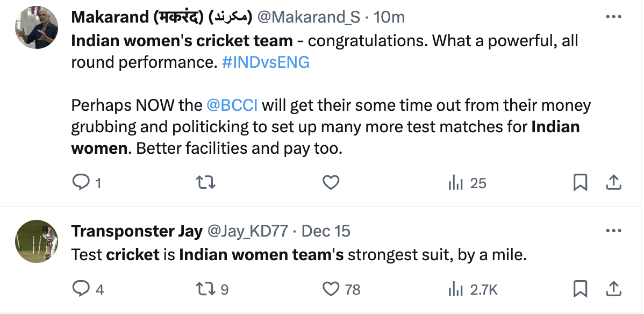
Task: Open more options for Makarand's tweet
Action: (613, 17)
